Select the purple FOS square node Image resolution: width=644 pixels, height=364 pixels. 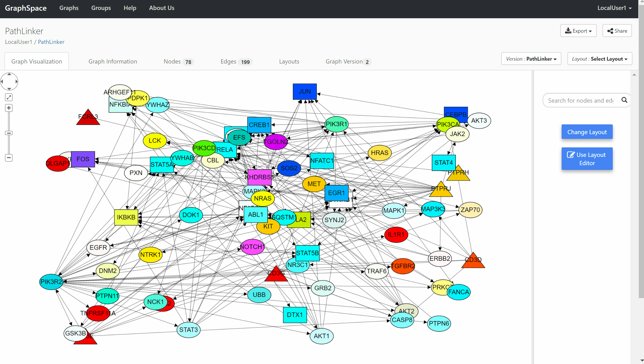pyautogui.click(x=83, y=159)
